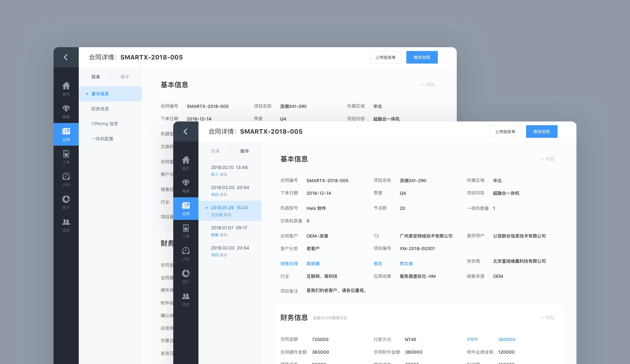Select 财务信息 in rear window directory
Screen dimensions: 630x364
(x=100, y=109)
